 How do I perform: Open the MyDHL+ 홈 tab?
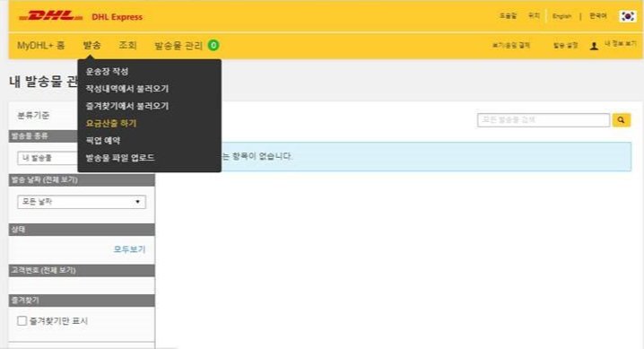pos(40,45)
